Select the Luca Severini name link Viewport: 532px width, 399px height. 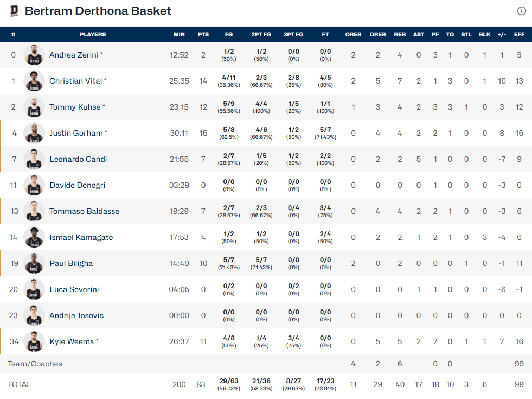click(74, 289)
